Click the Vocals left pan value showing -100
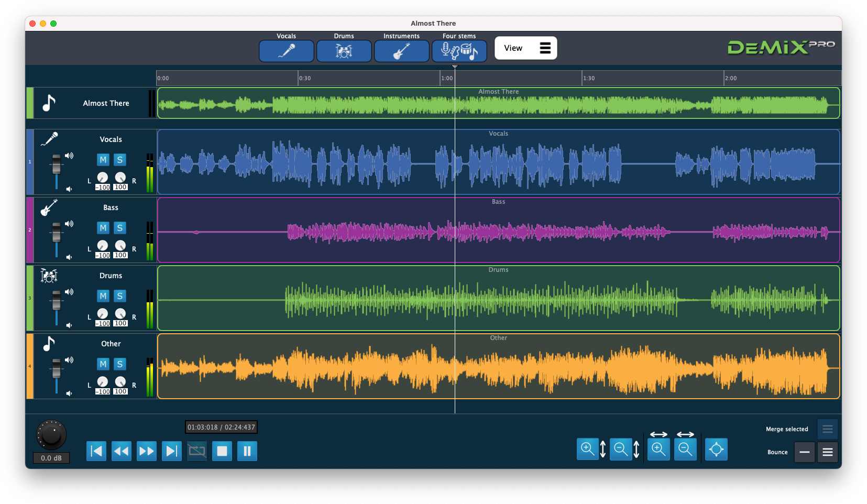Screen dimensions: 867x504 [x=103, y=187]
